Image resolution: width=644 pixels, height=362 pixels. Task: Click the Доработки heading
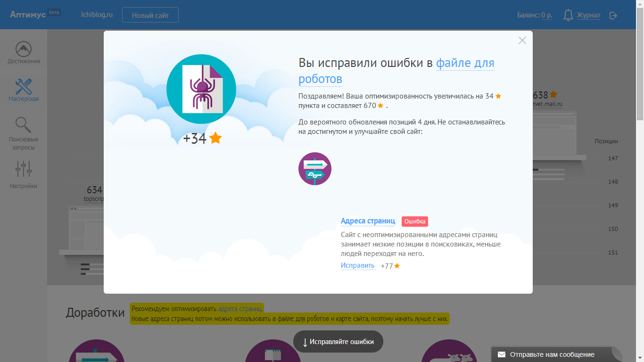[95, 313]
